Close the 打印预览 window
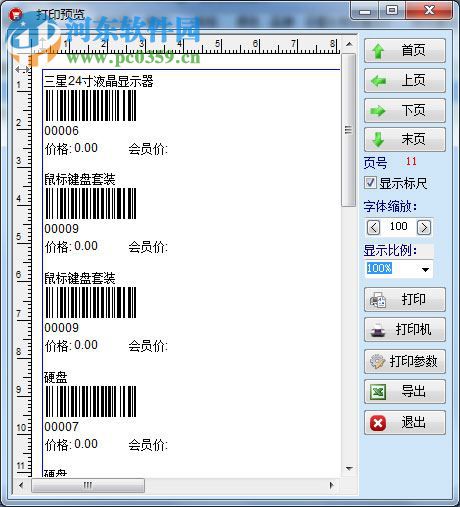 (429, 11)
